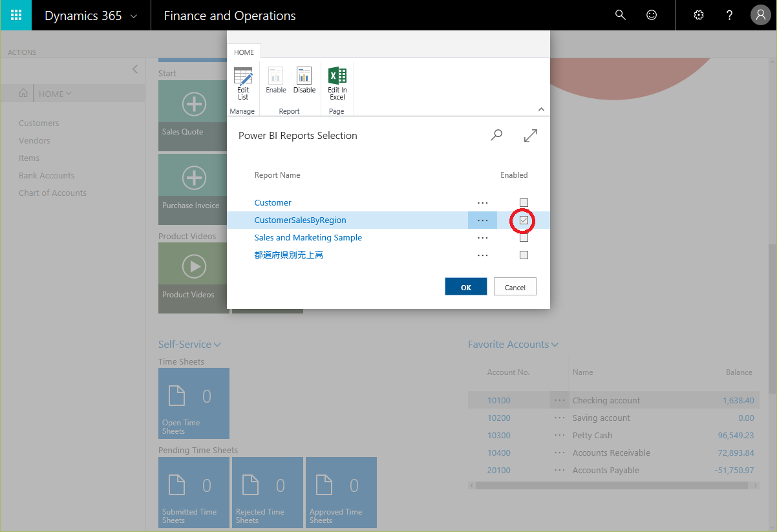Select the HOME tab in dialog ribbon
Screen dimensions: 777x532
[244, 52]
